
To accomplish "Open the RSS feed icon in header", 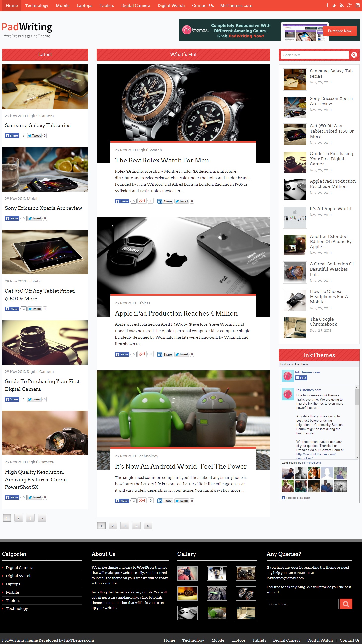I will (341, 5).
